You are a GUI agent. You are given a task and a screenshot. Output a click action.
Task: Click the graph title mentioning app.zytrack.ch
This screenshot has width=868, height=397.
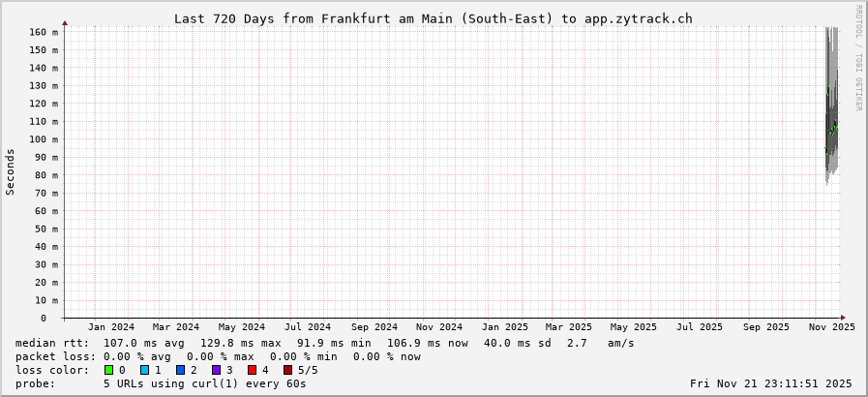[433, 18]
